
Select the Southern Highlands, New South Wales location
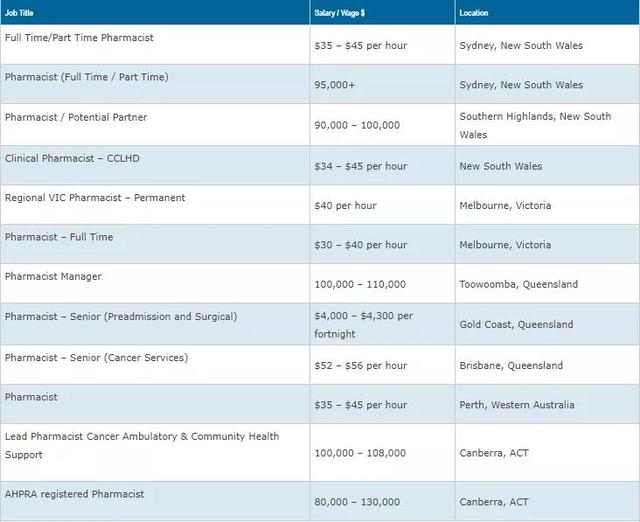pyautogui.click(x=535, y=125)
